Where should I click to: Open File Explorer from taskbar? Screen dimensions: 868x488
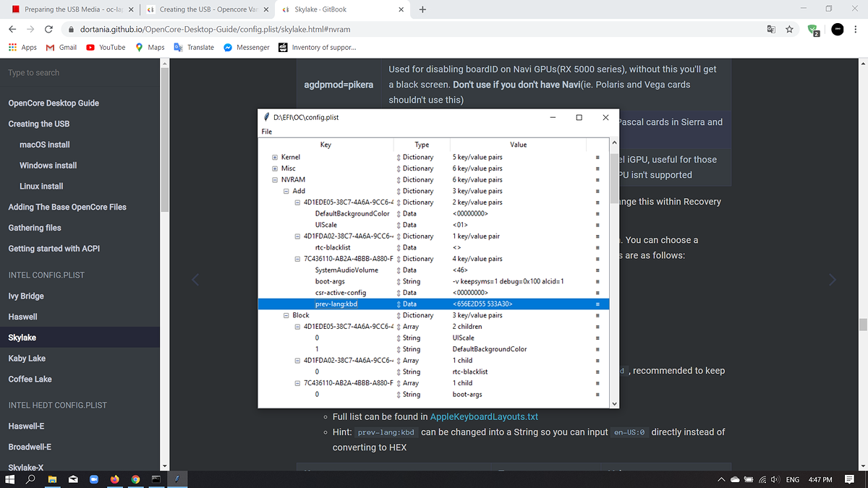53,479
